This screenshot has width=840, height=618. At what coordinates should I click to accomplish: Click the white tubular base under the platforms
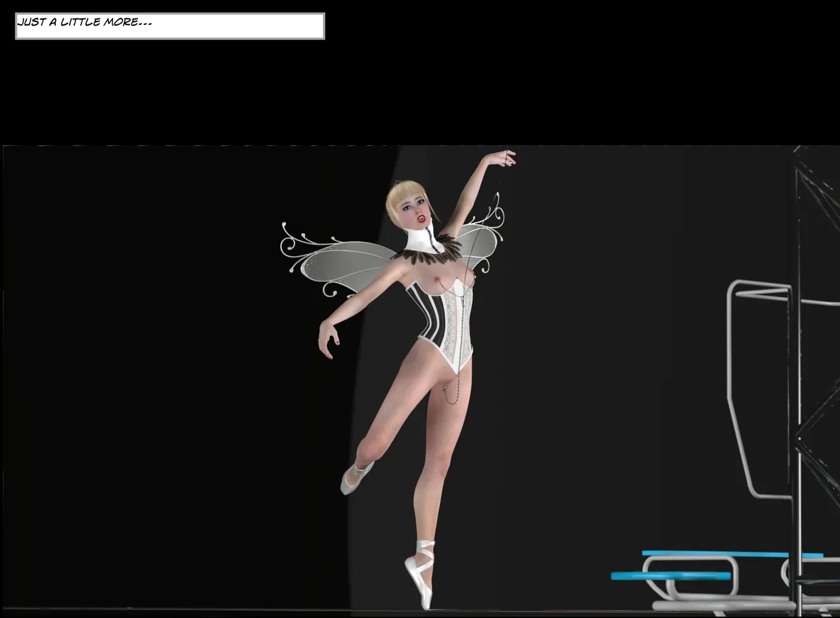[x=722, y=604]
